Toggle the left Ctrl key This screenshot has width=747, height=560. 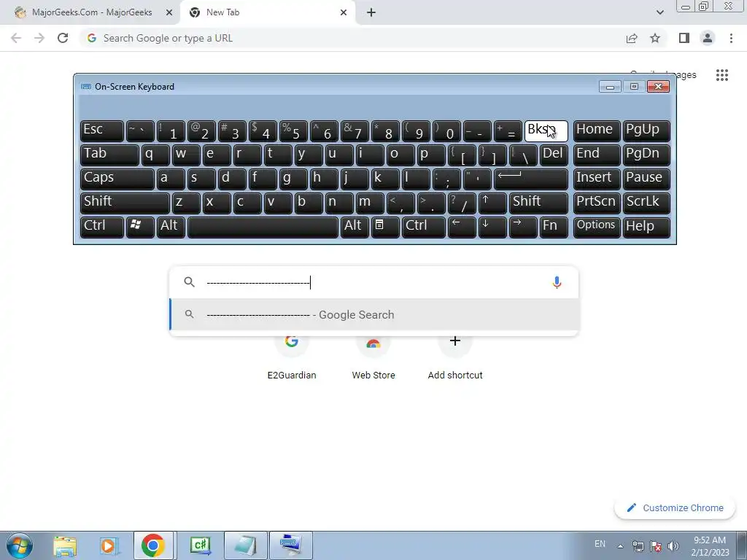coord(102,227)
